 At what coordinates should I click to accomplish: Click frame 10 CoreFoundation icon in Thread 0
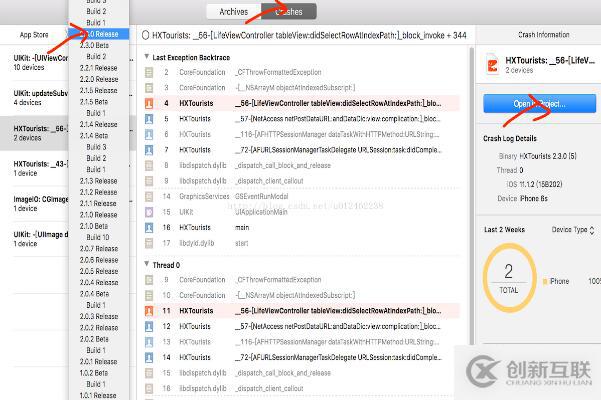[x=149, y=295]
